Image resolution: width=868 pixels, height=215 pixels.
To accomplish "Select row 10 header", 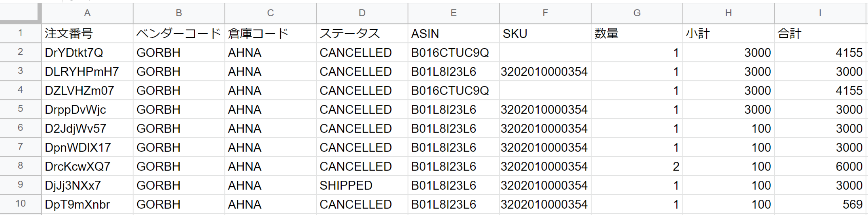I will click(20, 204).
